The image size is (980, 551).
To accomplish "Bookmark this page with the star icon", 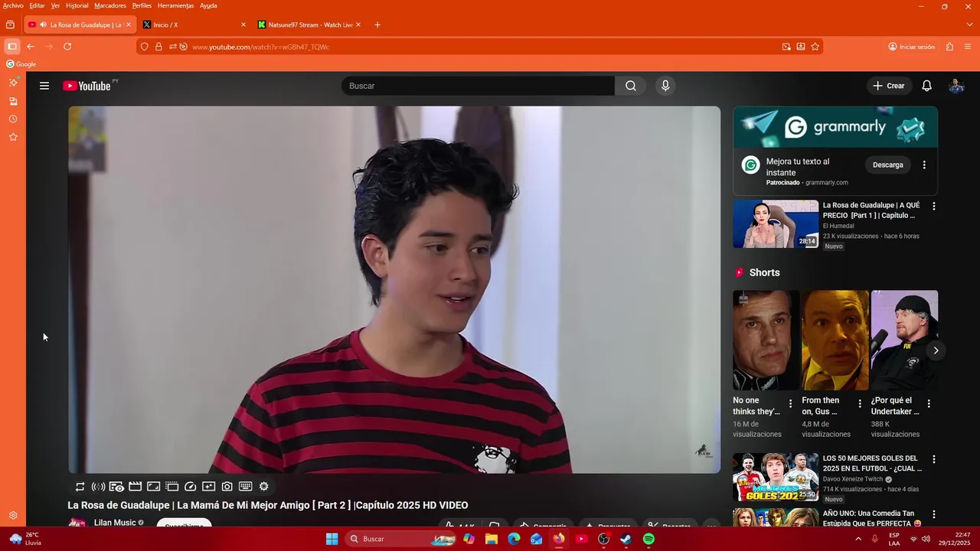I will click(x=815, y=47).
